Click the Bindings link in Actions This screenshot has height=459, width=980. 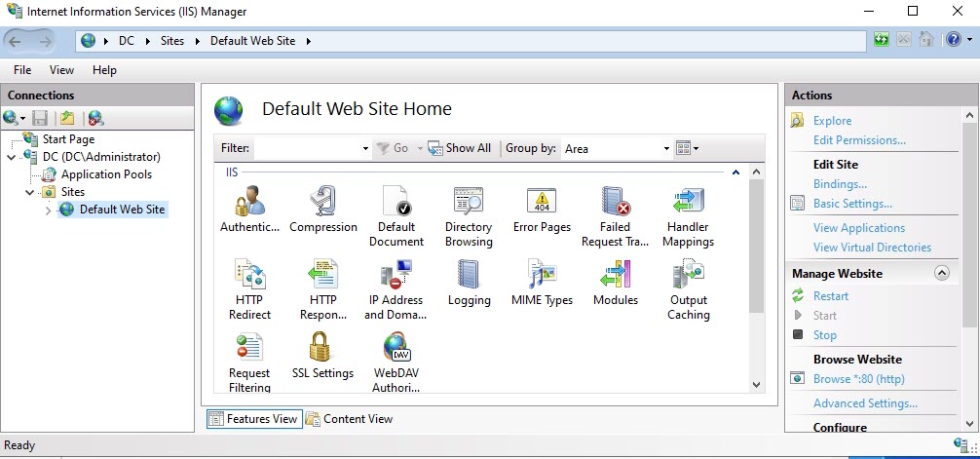[840, 184]
